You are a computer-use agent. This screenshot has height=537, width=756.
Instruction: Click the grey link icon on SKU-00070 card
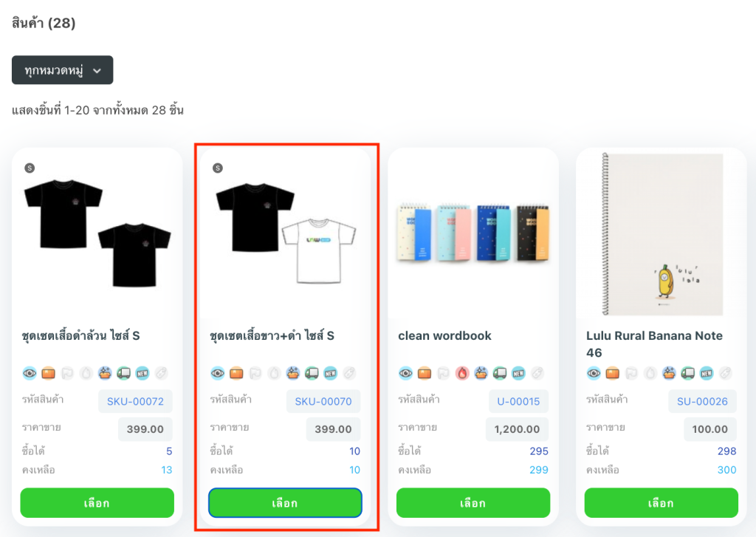click(348, 373)
